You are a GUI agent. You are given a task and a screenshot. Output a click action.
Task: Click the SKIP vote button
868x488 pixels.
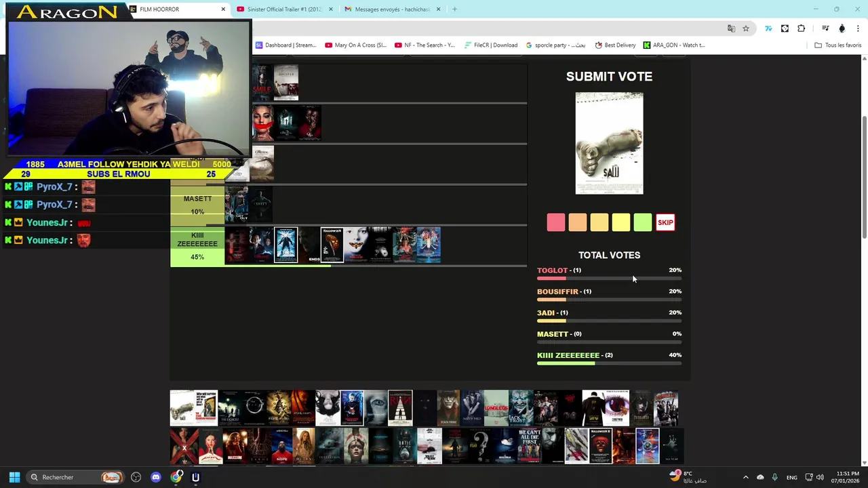click(x=665, y=222)
